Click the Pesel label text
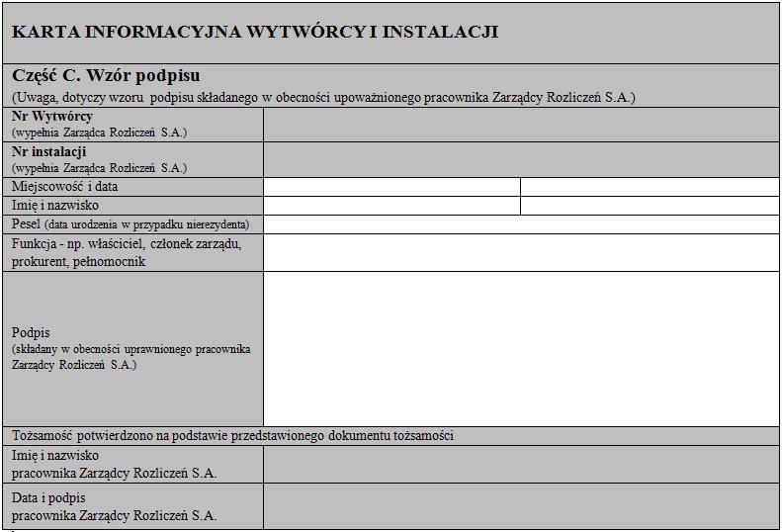The width and height of the screenshot is (782, 532). click(130, 224)
